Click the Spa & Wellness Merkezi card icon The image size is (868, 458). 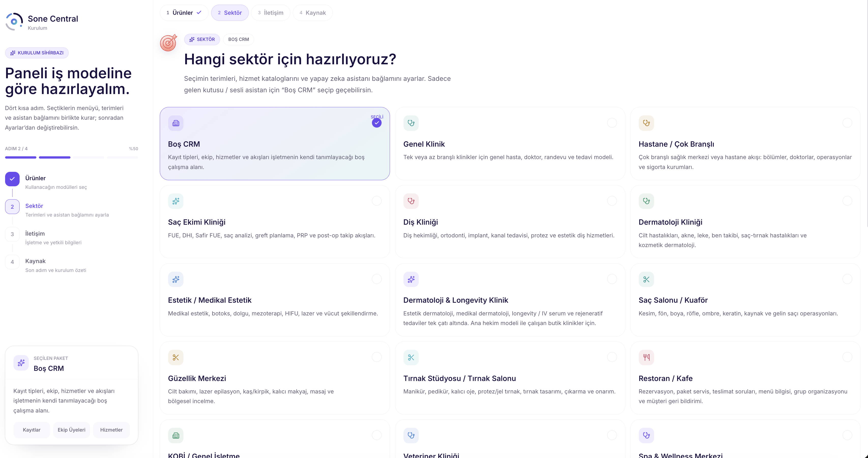tap(646, 436)
